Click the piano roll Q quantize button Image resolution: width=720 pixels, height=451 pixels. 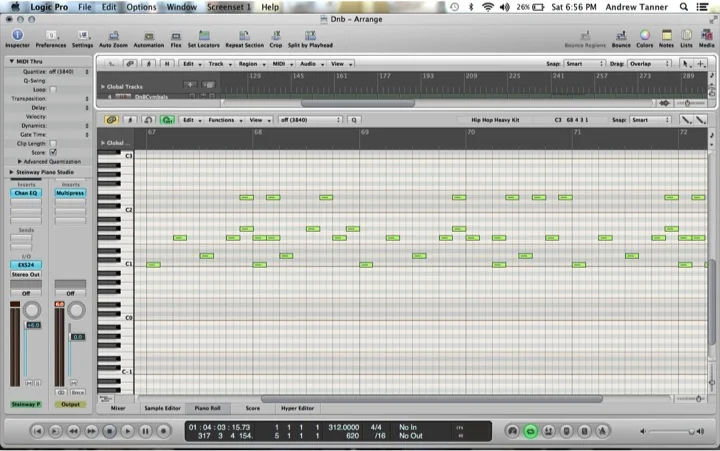354,120
